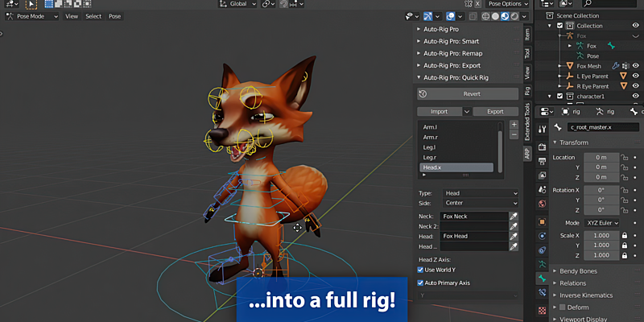Click the eyedropper next to Fox Head
The width and height of the screenshot is (644, 322).
click(x=514, y=236)
